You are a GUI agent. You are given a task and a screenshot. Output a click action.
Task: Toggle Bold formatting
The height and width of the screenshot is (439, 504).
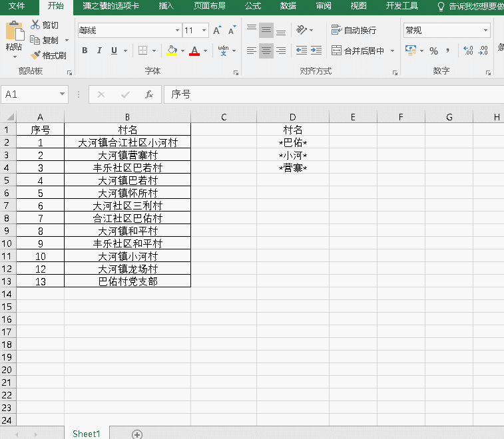pyautogui.click(x=85, y=51)
